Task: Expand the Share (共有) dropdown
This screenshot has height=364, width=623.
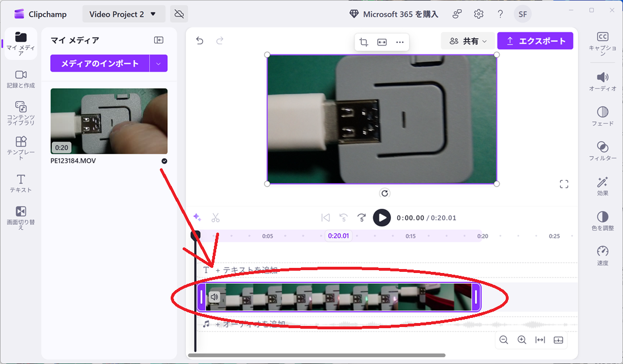Action: click(468, 41)
